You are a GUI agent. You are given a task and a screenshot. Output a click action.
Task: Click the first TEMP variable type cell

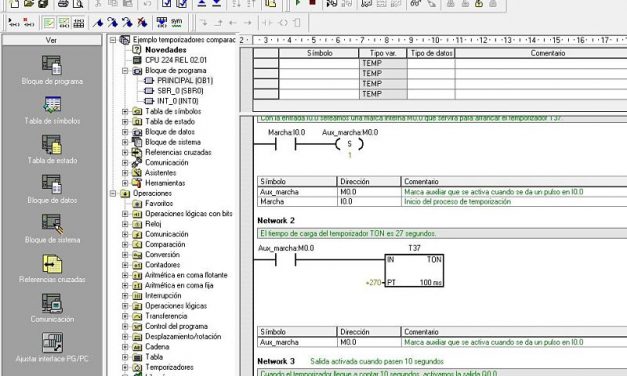tap(383, 63)
